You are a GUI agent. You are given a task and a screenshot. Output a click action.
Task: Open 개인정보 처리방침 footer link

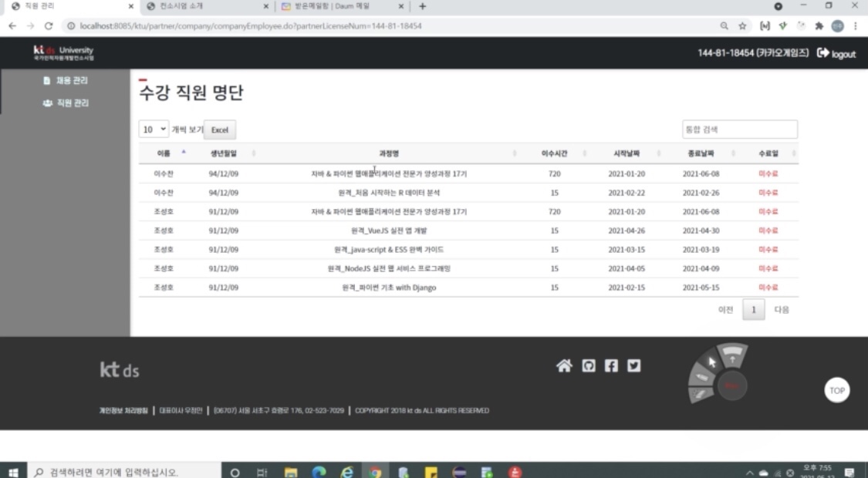click(x=123, y=410)
